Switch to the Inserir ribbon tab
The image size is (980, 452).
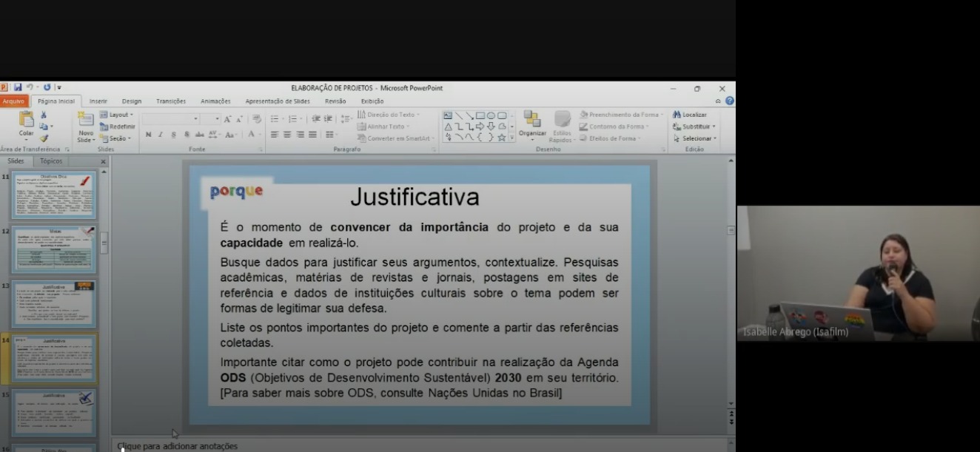98,101
